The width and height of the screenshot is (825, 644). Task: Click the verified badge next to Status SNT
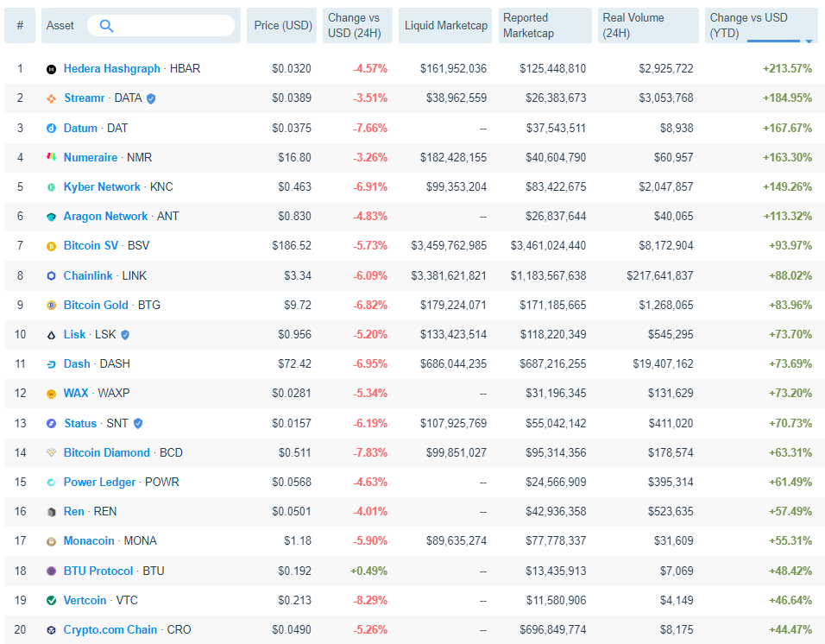coord(138,424)
